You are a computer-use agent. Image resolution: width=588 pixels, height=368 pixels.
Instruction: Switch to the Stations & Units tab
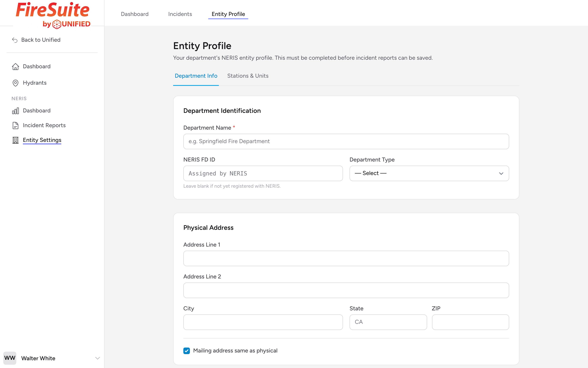pos(248,76)
